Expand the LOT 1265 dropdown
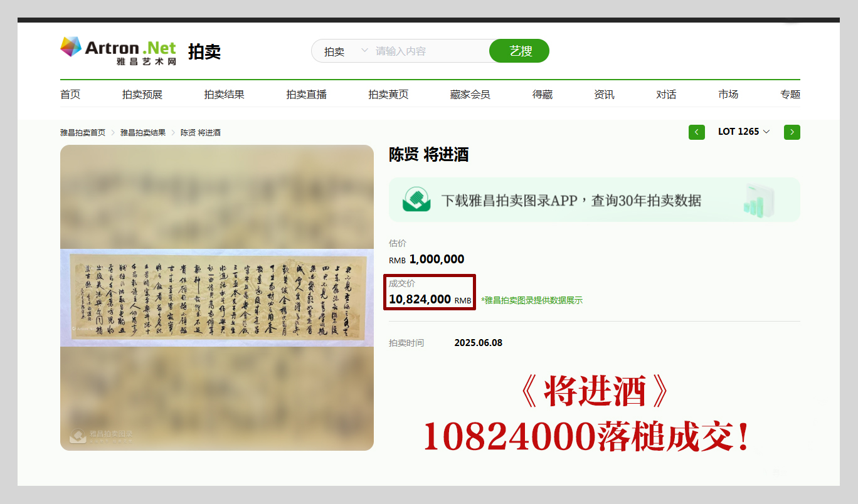The image size is (858, 504). 744,132
